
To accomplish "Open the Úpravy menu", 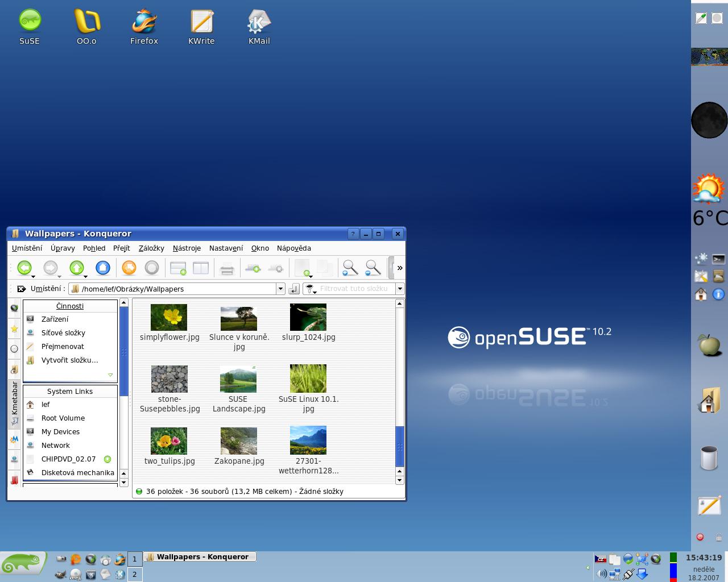I will click(63, 248).
